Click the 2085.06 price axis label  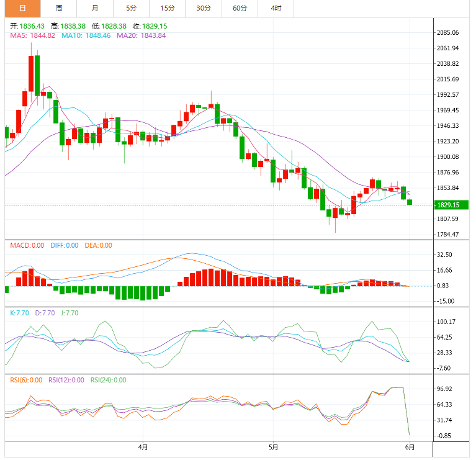[x=448, y=33]
